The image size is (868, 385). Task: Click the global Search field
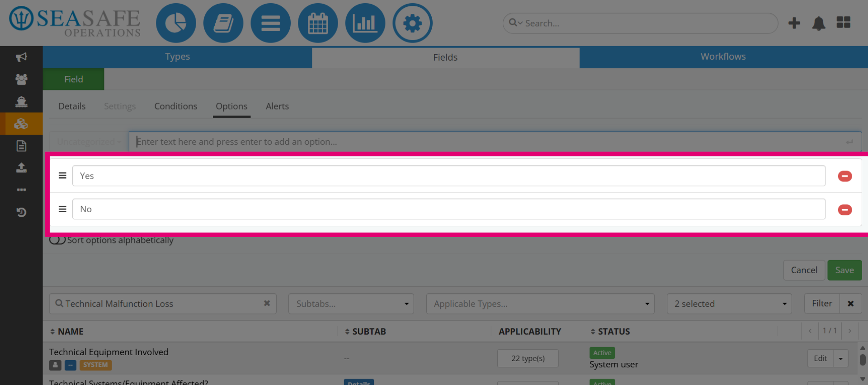coord(640,23)
